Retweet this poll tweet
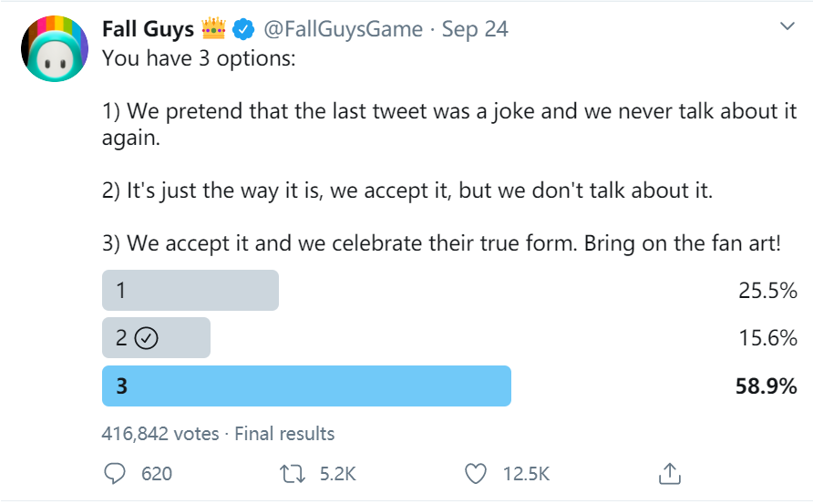 (293, 473)
